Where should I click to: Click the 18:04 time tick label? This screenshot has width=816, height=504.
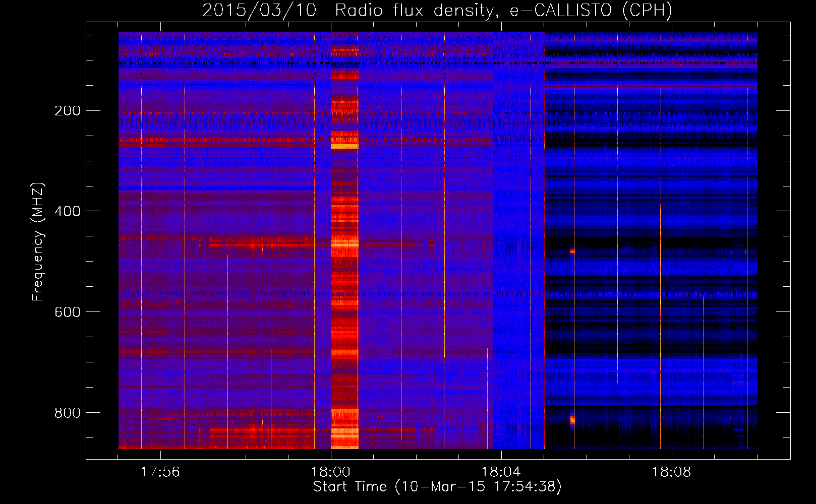coord(501,472)
